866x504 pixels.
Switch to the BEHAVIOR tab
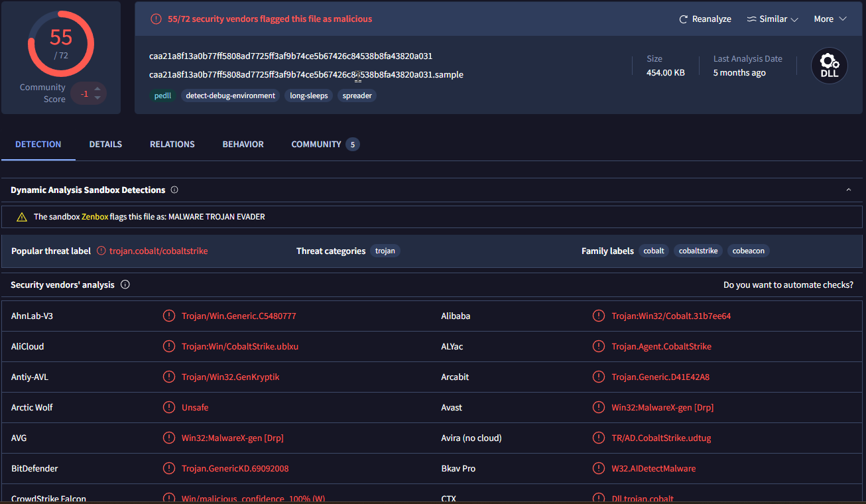(x=243, y=144)
